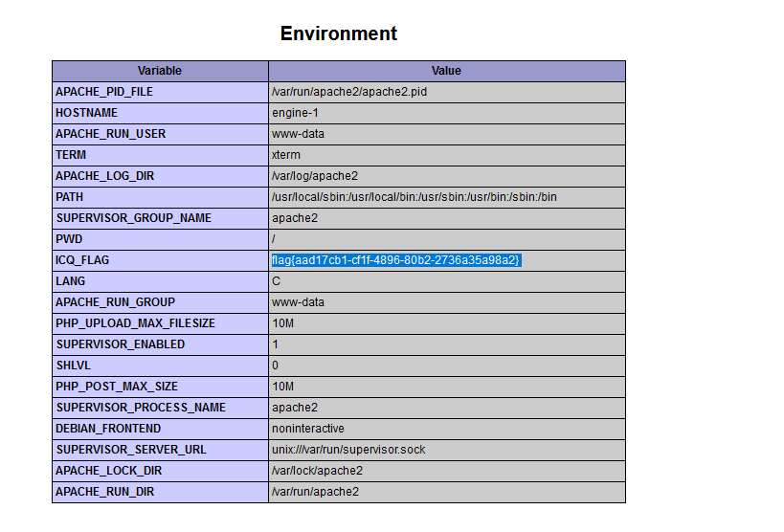Click the noninteractive value for DEBIAN_FRONTEND
Viewport: 784px width, 532px height.
click(308, 429)
